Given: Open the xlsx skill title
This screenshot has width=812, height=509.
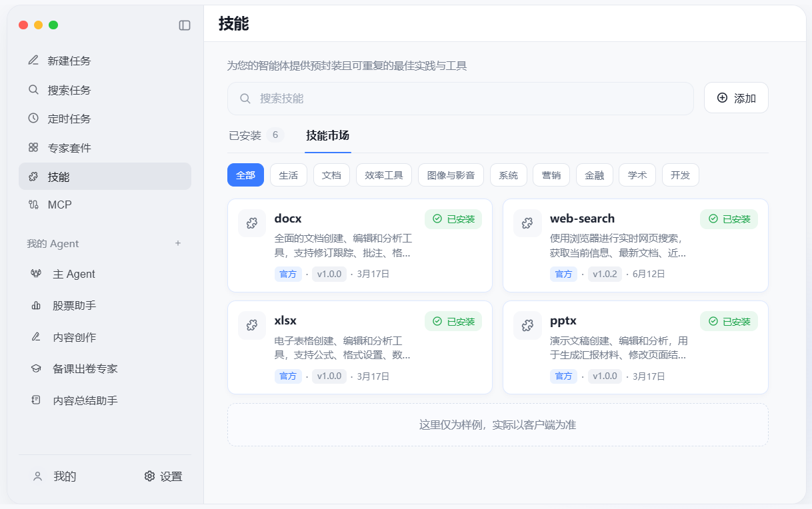Looking at the screenshot, I should [x=285, y=320].
